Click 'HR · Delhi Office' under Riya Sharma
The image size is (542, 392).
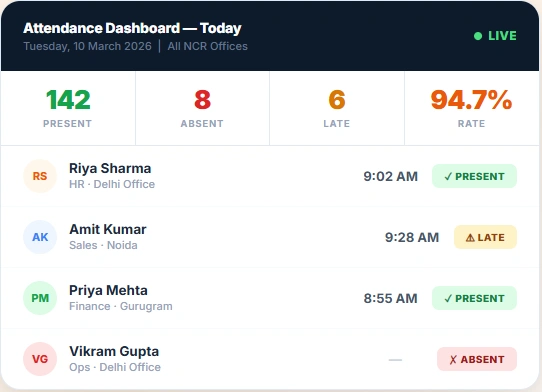point(112,184)
